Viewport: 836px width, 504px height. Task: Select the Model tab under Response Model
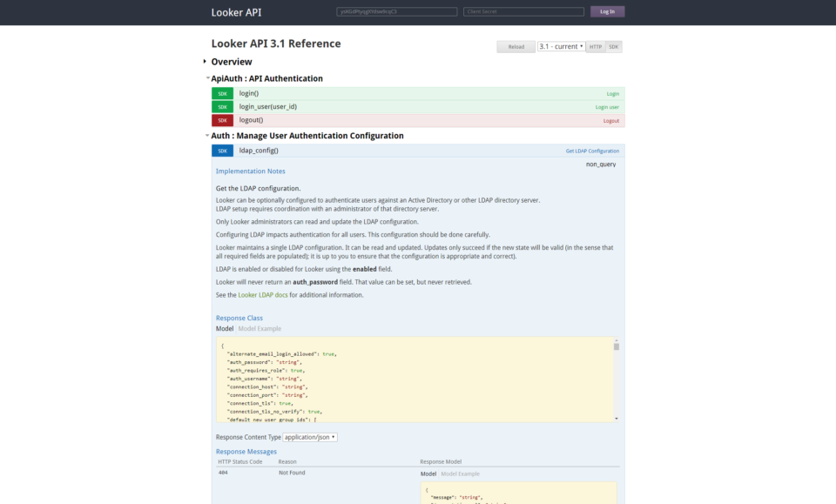click(x=428, y=474)
